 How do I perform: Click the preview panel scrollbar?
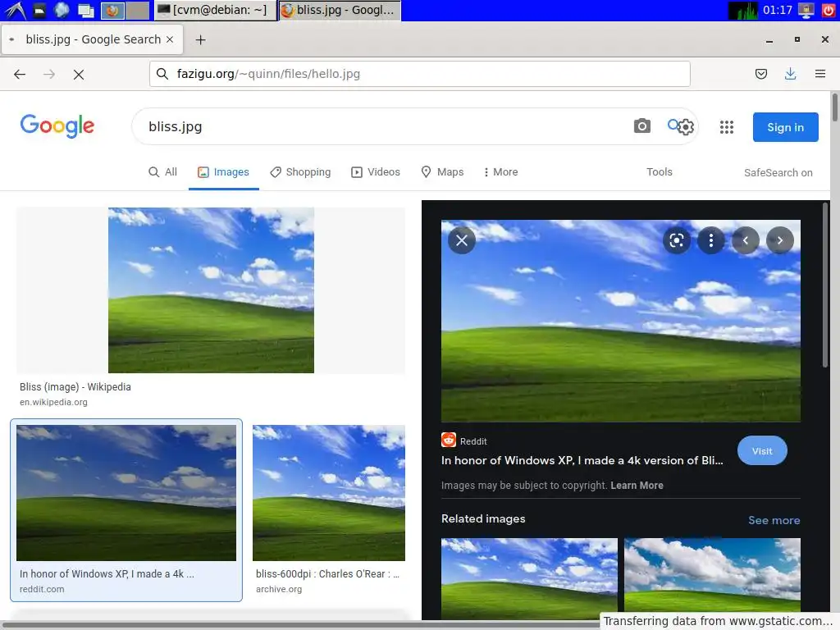[x=825, y=285]
